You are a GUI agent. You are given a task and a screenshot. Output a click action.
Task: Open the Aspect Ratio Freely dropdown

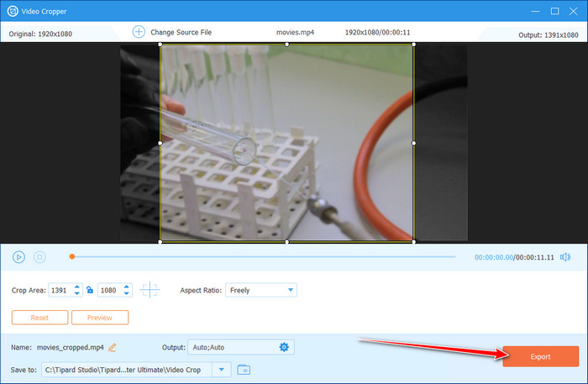261,290
